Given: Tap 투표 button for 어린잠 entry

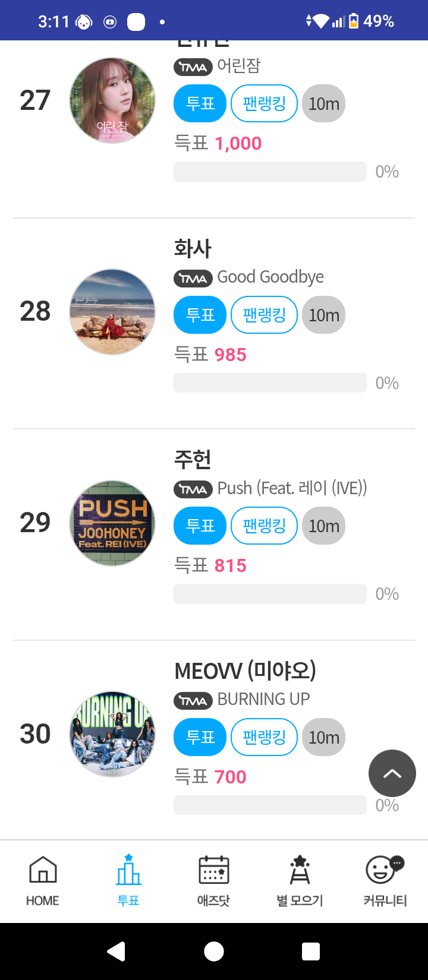Looking at the screenshot, I should pos(200,103).
